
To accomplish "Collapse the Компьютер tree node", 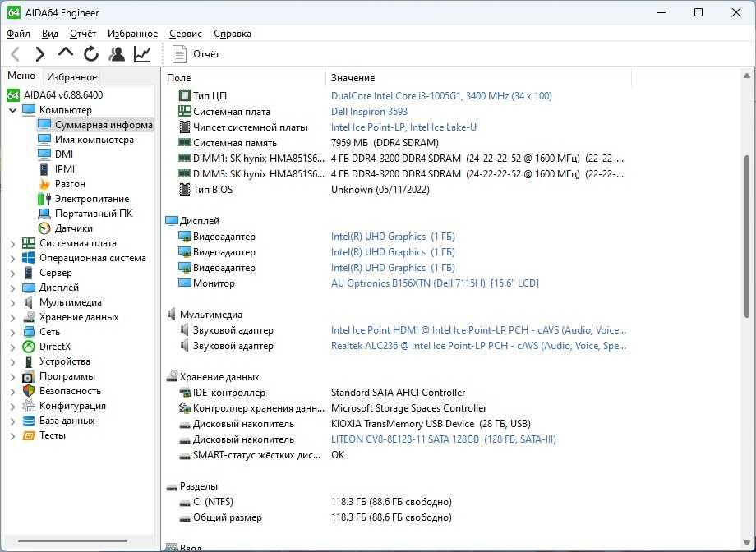I will coord(13,110).
